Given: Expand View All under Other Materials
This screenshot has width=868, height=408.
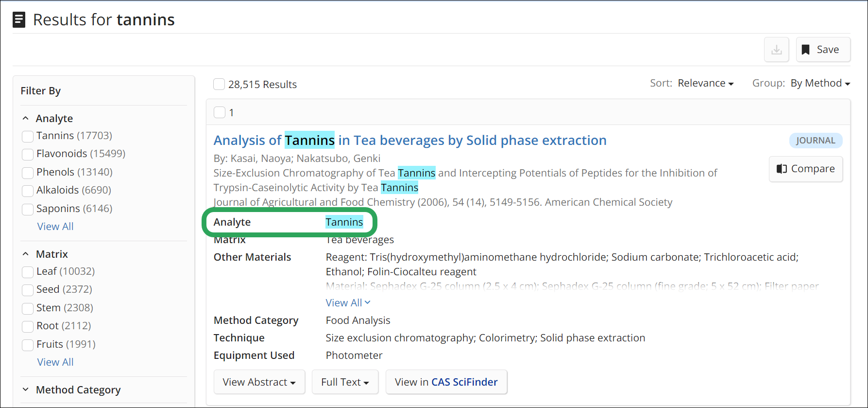Looking at the screenshot, I should pos(348,302).
